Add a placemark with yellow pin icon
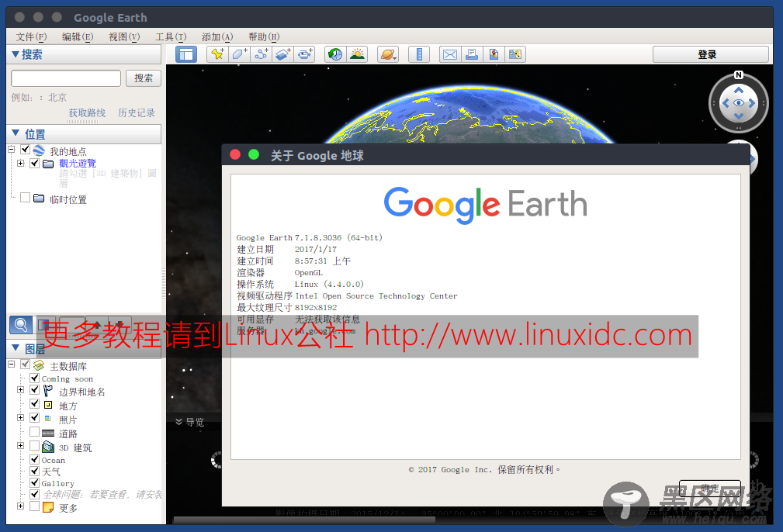This screenshot has width=783, height=532. (x=218, y=54)
